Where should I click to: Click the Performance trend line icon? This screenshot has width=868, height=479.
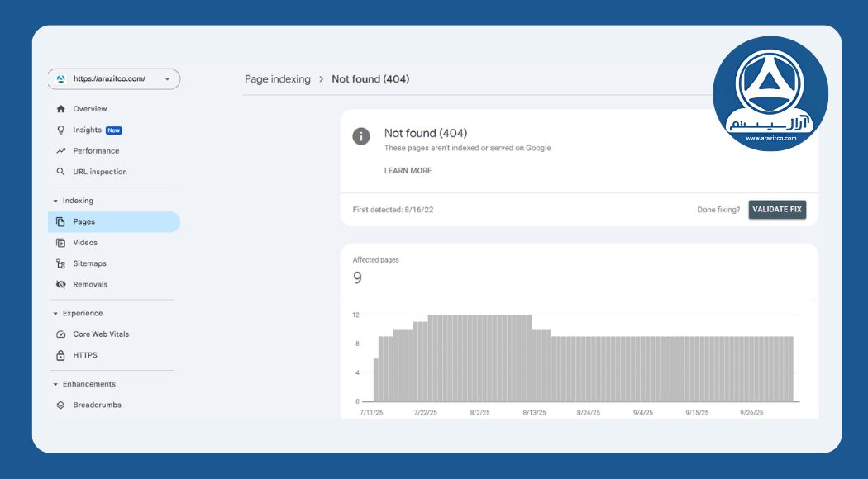(x=60, y=151)
